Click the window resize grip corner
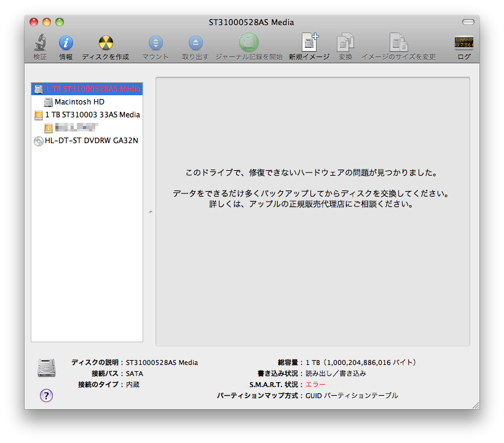This screenshot has height=443, width=504. (476, 406)
